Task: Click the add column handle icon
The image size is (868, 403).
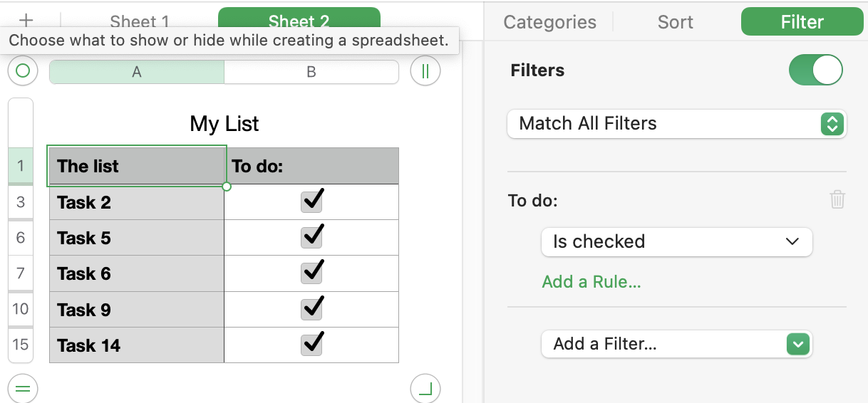Action: point(425,71)
